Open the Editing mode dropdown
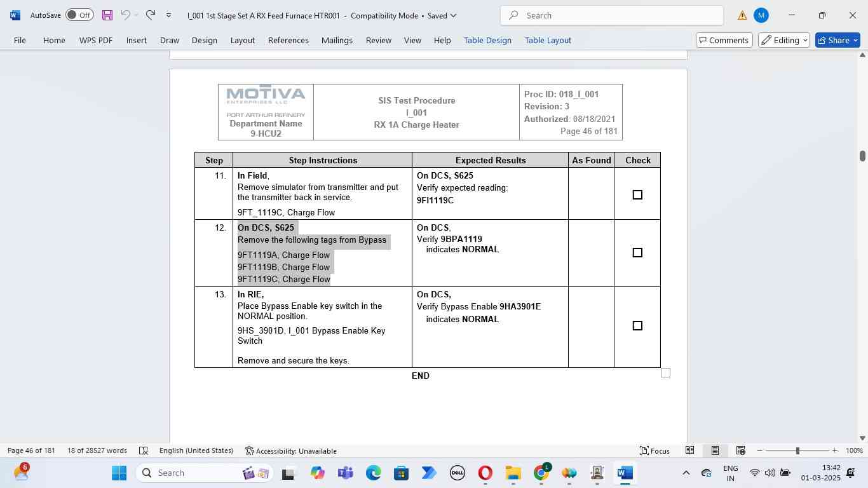The image size is (868, 488). (784, 40)
